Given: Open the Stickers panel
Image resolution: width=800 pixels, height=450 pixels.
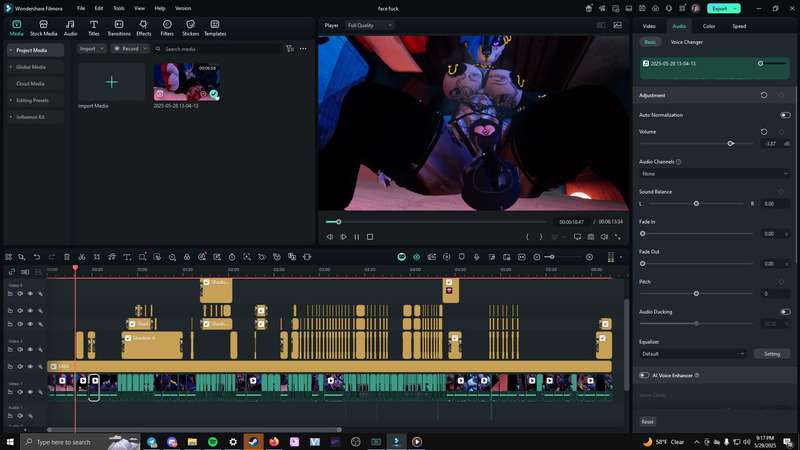Looking at the screenshot, I should coord(190,28).
